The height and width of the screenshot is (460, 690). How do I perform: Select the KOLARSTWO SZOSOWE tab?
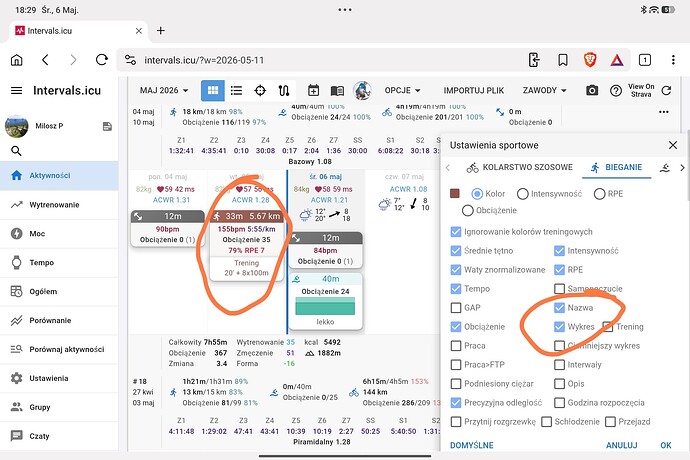click(x=519, y=168)
